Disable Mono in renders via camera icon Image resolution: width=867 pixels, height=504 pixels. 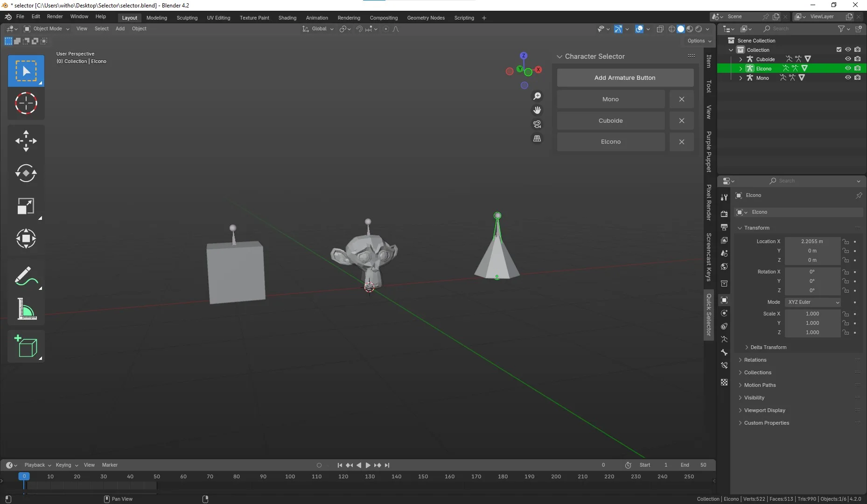pyautogui.click(x=858, y=77)
